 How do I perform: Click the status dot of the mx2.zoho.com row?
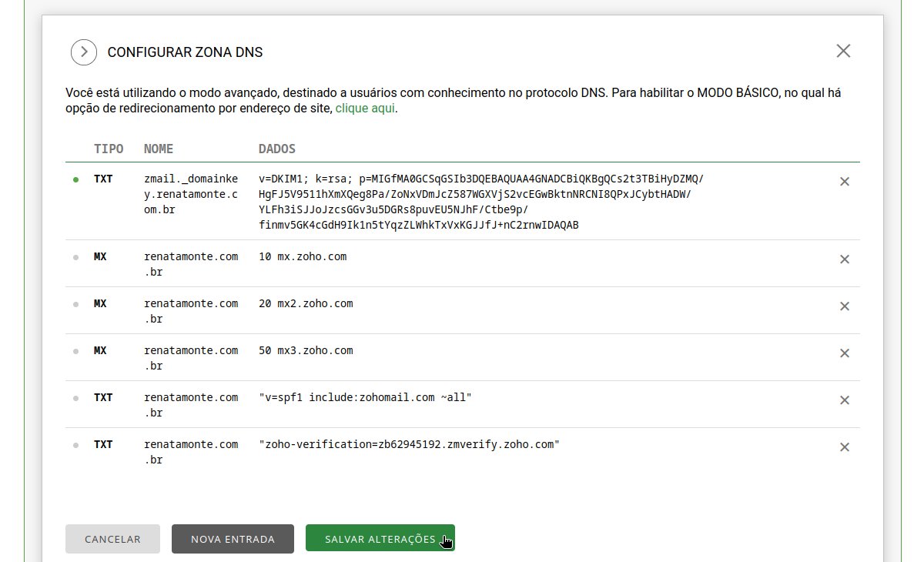point(75,304)
